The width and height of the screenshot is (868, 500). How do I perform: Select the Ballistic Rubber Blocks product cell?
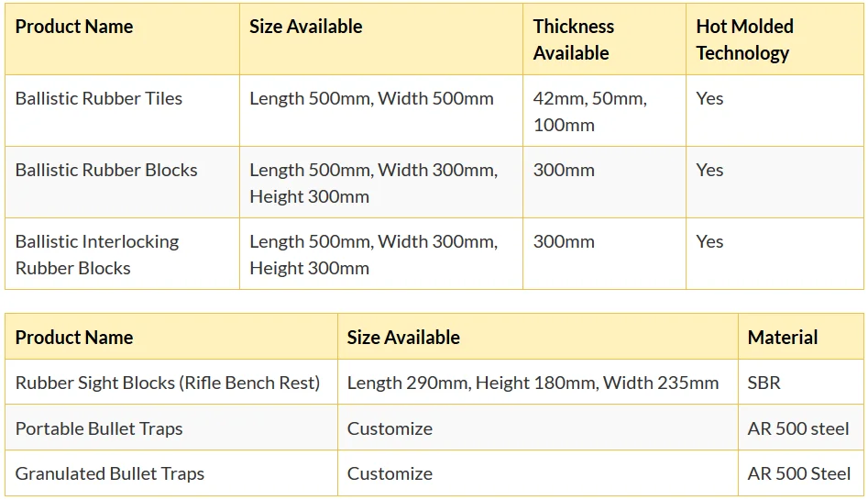(x=106, y=171)
